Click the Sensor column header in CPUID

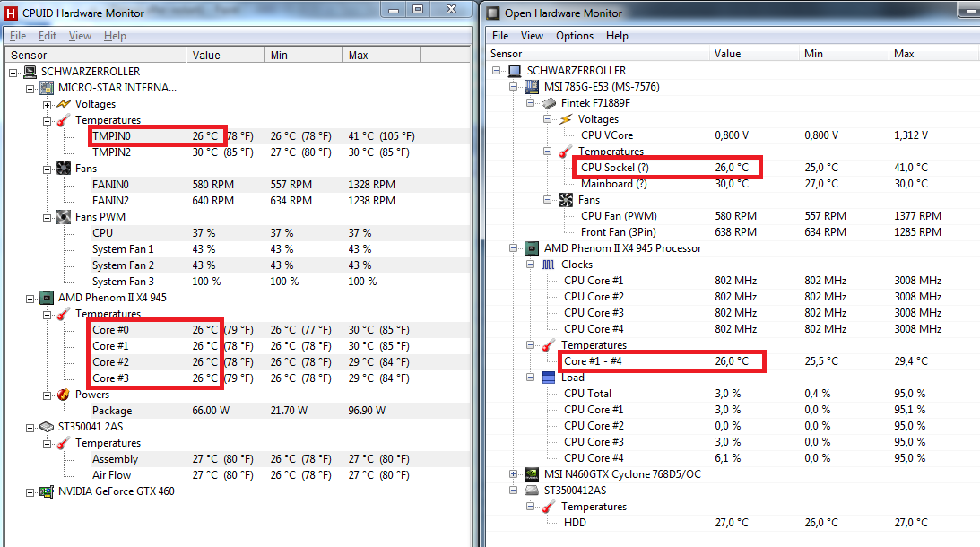pyautogui.click(x=96, y=55)
